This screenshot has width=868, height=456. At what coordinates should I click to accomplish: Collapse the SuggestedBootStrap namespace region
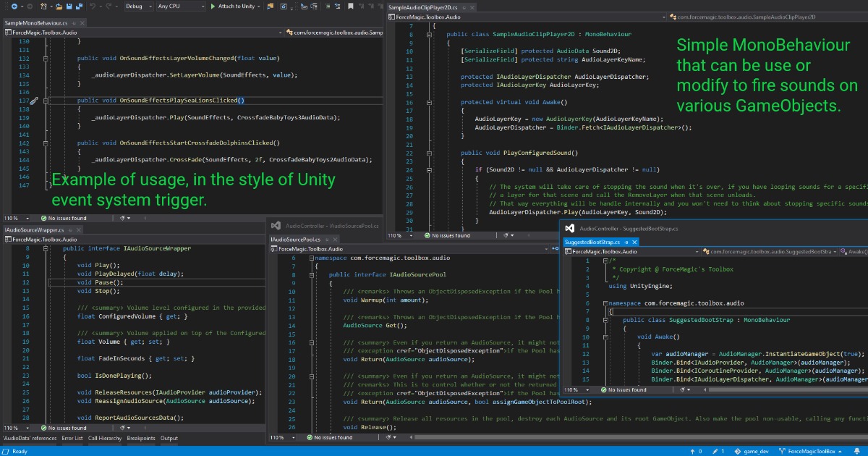pos(605,305)
